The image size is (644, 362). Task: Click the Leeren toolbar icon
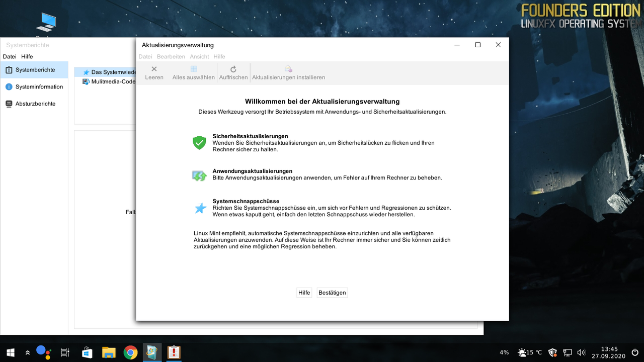point(154,69)
